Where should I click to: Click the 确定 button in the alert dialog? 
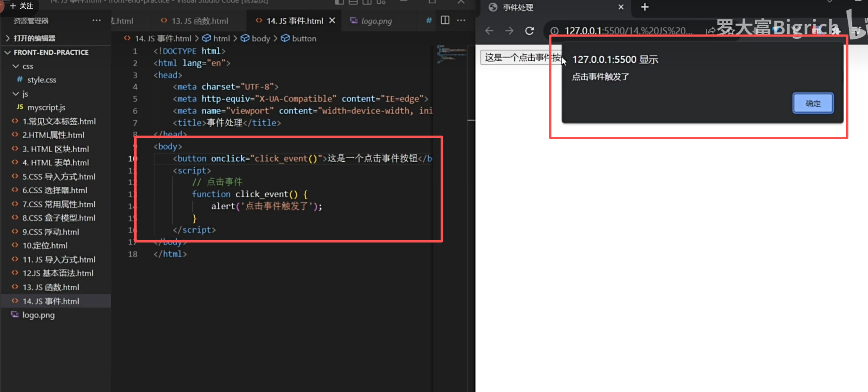click(813, 103)
